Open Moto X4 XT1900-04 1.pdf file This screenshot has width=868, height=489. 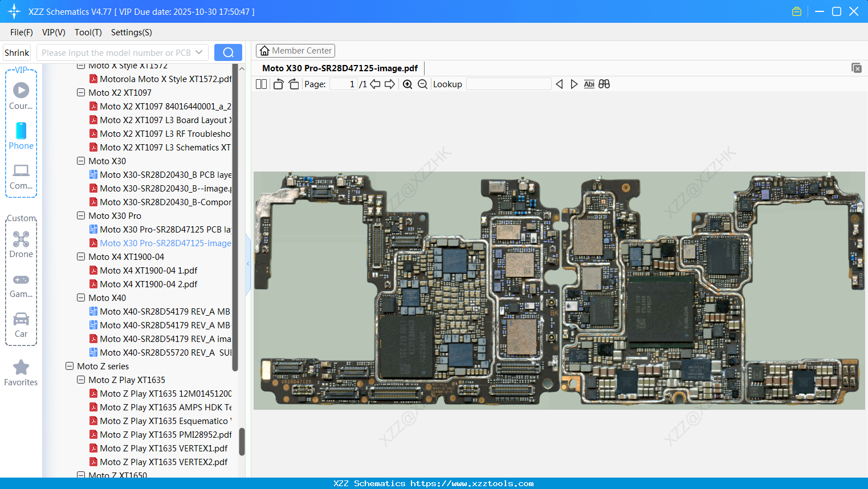[x=148, y=271]
